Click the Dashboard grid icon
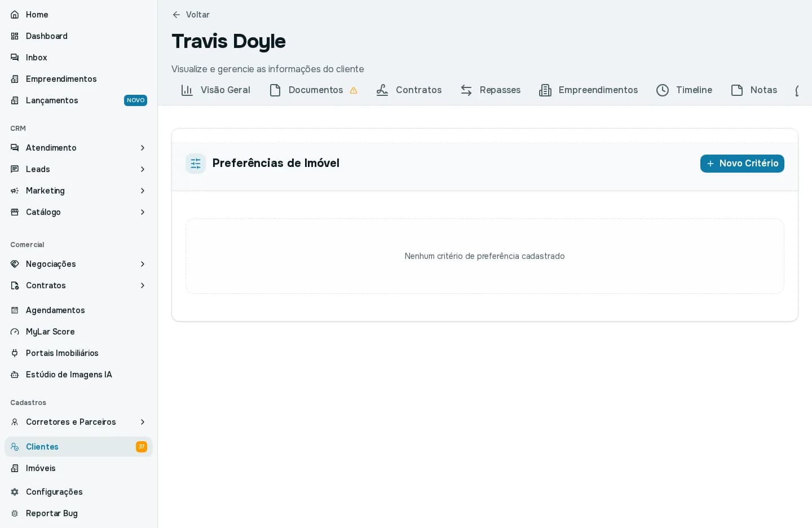The width and height of the screenshot is (812, 528). point(15,36)
